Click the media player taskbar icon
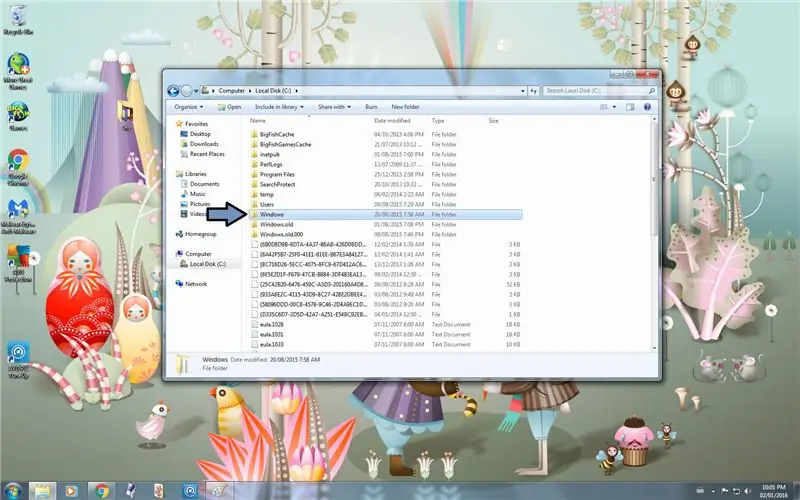The height and width of the screenshot is (500, 800). coord(71,491)
